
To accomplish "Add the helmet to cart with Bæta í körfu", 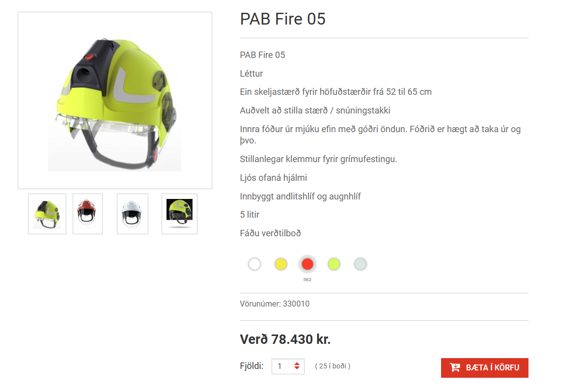I will click(x=485, y=368).
